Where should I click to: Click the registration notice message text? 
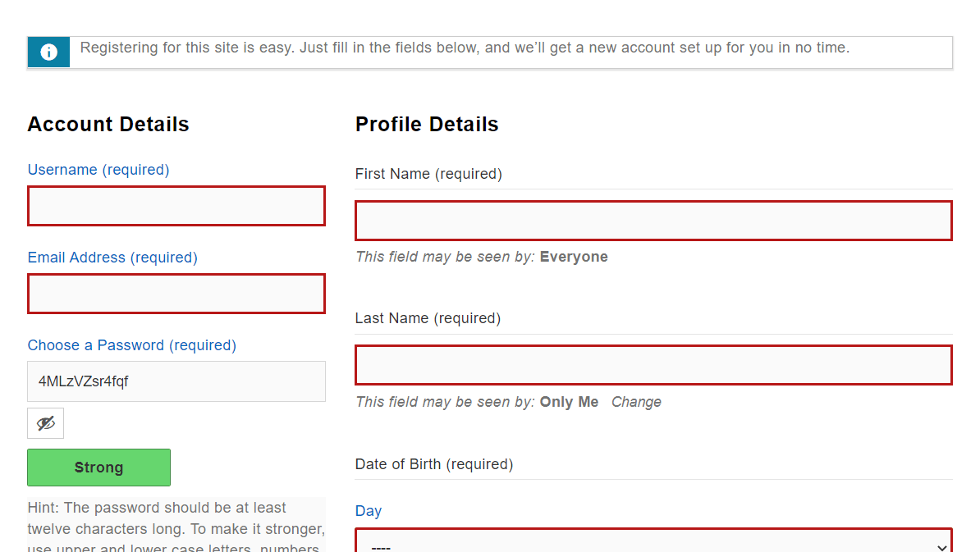(x=465, y=48)
